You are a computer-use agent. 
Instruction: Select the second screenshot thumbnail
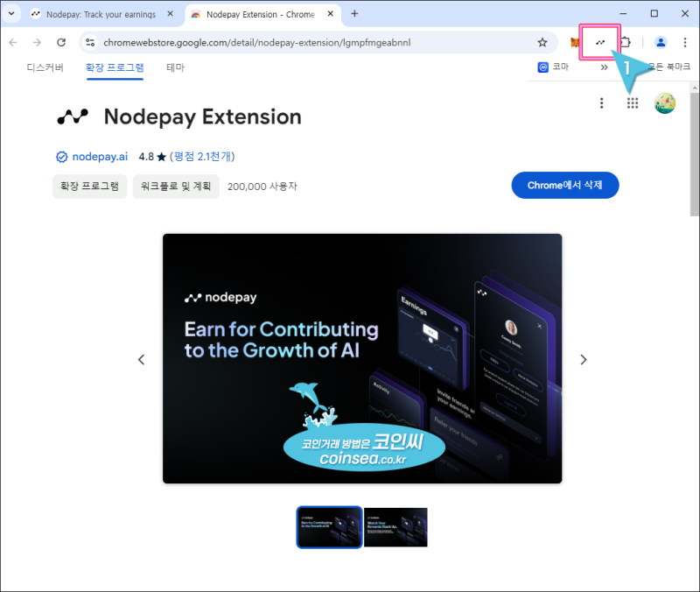click(x=395, y=527)
